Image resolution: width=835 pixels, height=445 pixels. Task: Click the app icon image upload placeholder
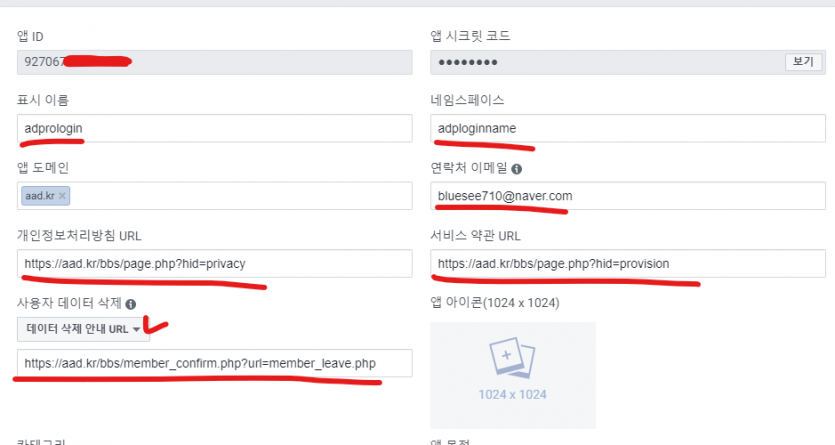pos(512,375)
